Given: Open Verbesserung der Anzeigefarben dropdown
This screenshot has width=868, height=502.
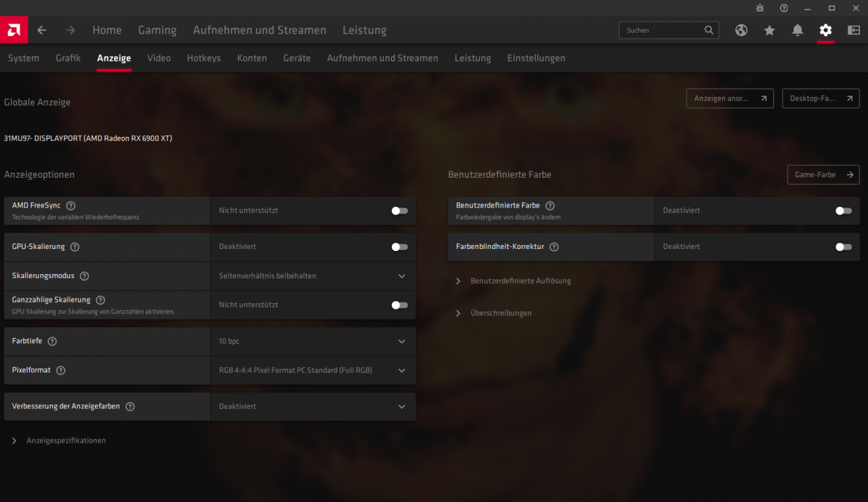Looking at the screenshot, I should click(313, 406).
